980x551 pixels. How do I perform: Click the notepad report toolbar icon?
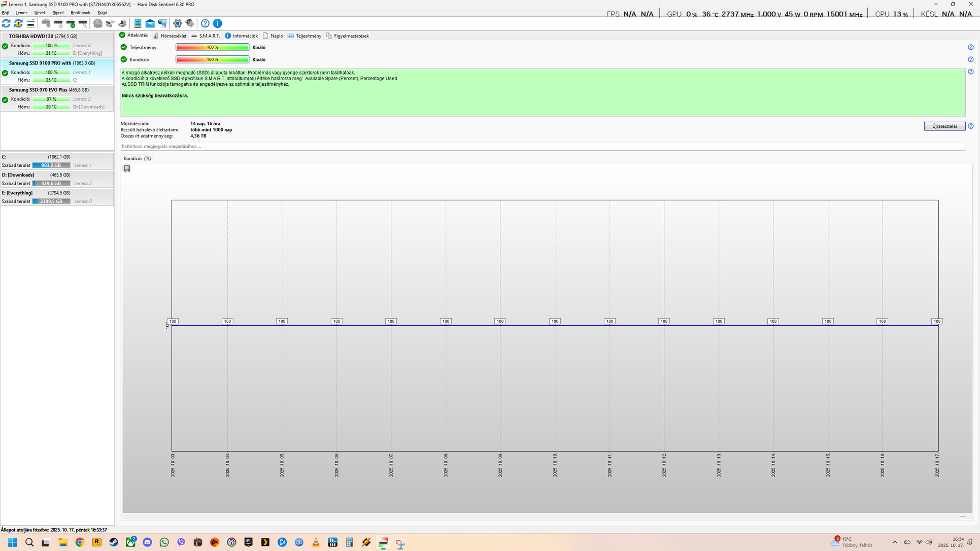point(138,23)
